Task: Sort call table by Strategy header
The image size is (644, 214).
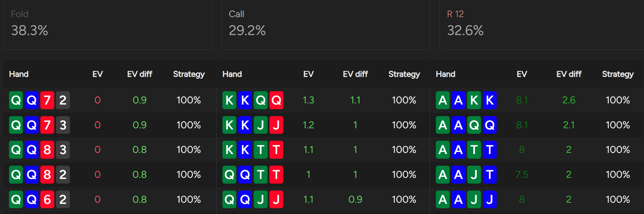Action: click(404, 74)
